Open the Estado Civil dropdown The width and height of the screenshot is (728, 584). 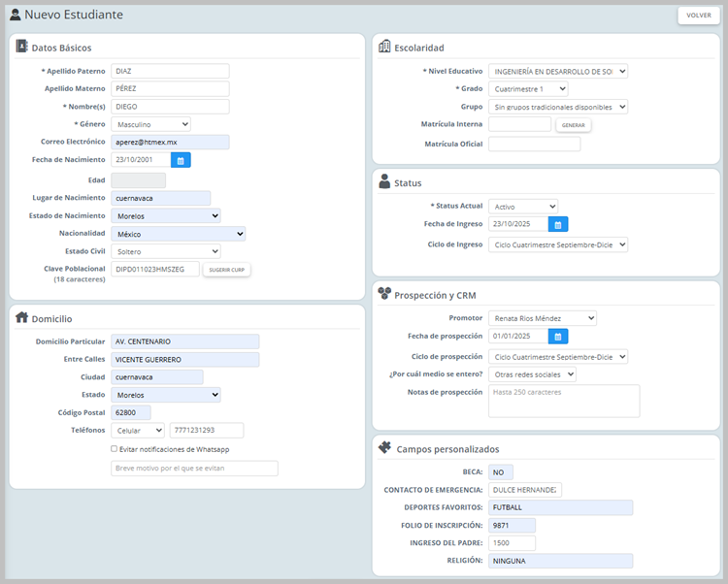(x=165, y=251)
